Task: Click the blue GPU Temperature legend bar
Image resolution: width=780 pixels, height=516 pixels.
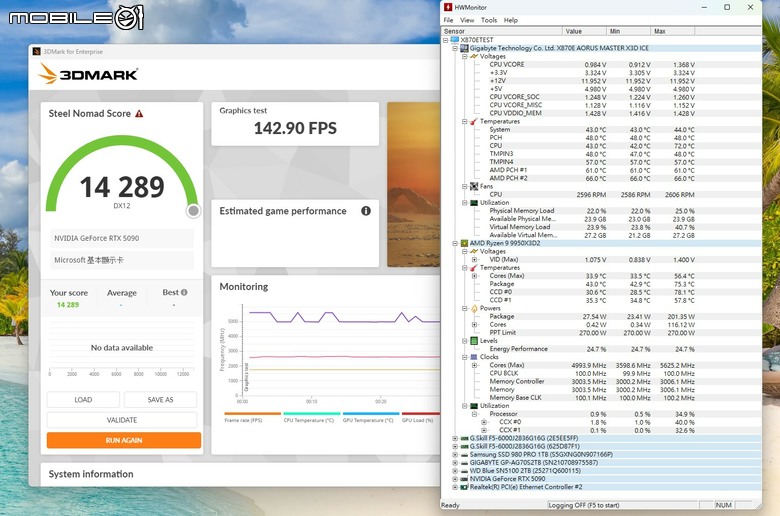Action: (371, 413)
